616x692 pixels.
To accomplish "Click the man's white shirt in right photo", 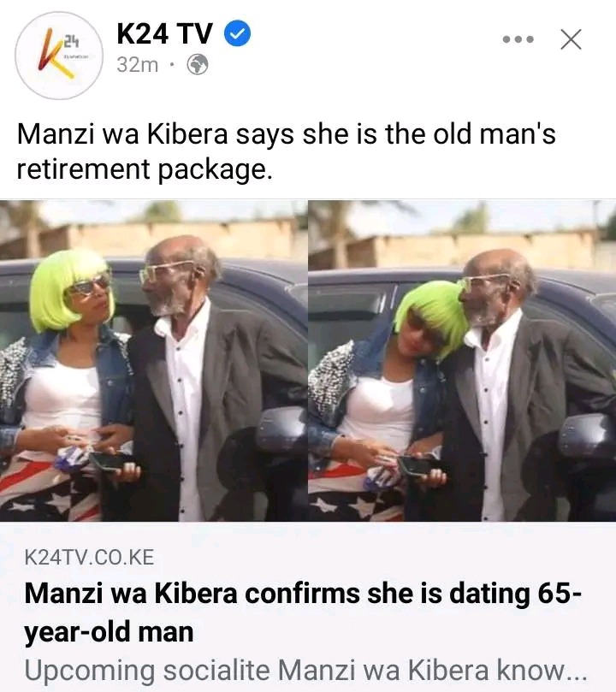I will click(493, 406).
